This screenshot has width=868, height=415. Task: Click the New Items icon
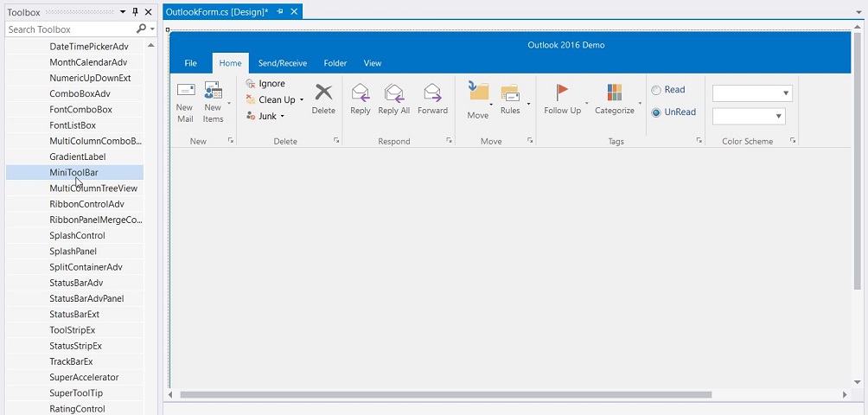(214, 90)
